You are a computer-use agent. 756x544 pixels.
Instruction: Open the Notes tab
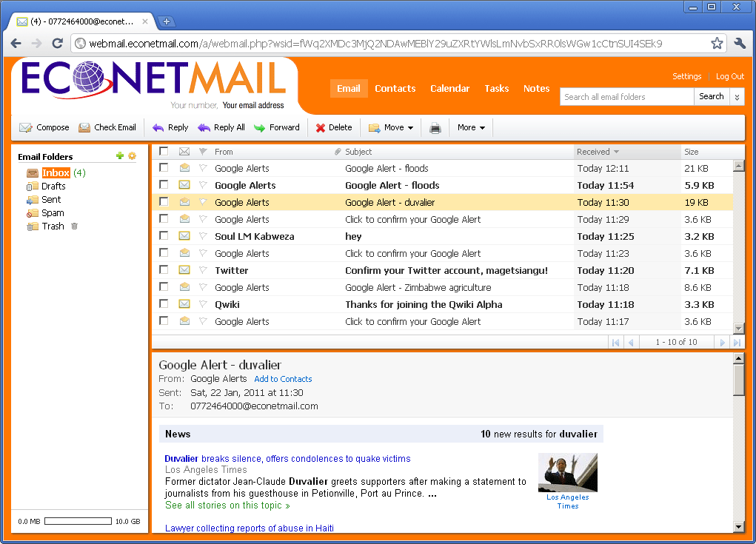click(537, 89)
